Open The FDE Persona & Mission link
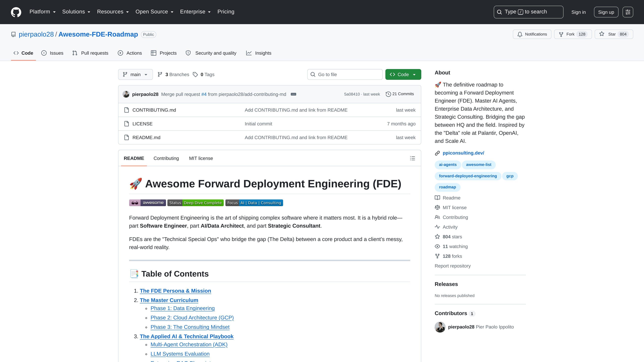Viewport: 644px width, 362px height. coord(175,291)
